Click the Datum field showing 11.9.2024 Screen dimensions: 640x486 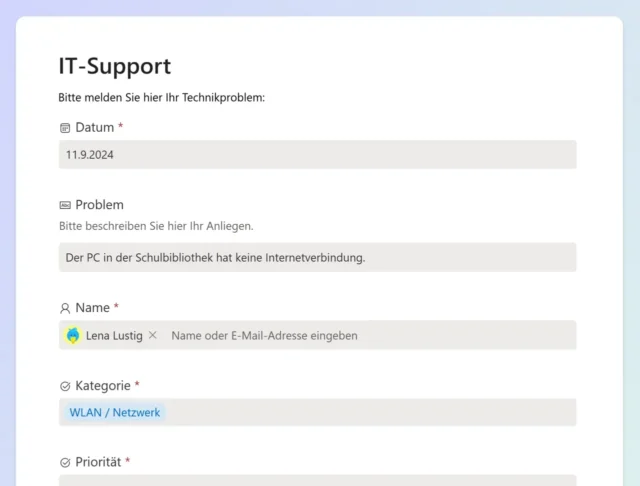[x=317, y=155]
